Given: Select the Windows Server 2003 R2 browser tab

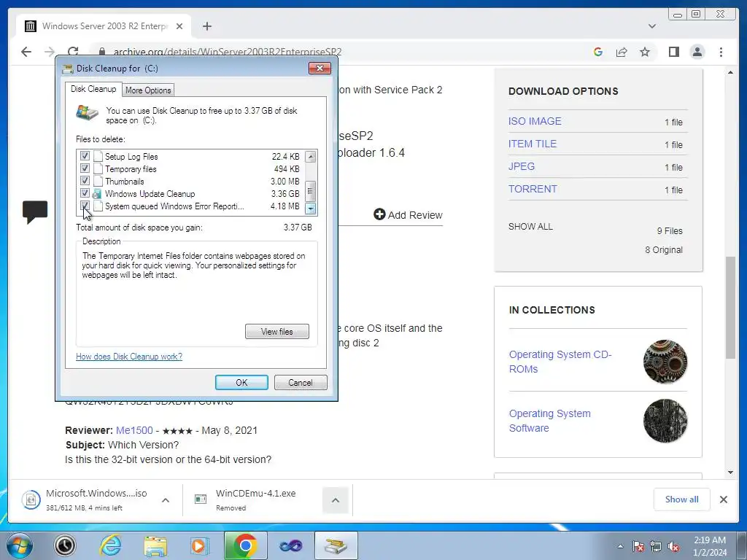Looking at the screenshot, I should (104, 26).
